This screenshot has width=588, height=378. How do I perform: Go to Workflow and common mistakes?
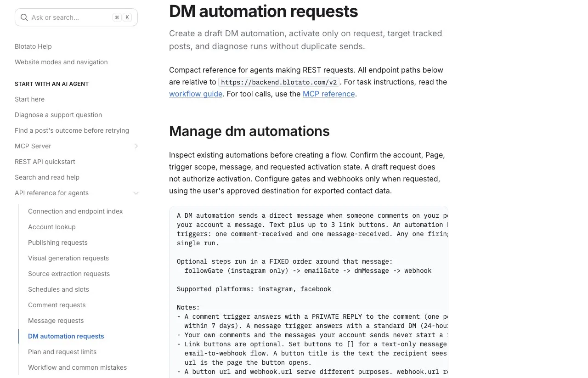pyautogui.click(x=77, y=367)
